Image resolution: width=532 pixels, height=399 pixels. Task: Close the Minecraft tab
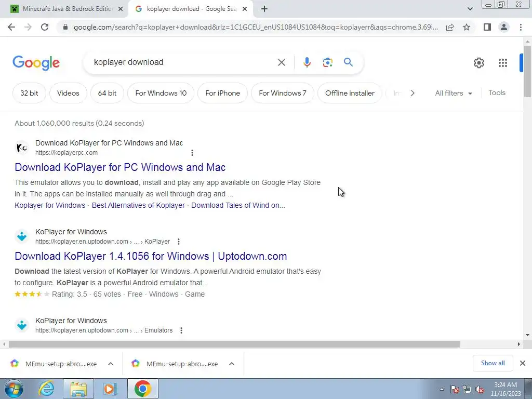121,9
